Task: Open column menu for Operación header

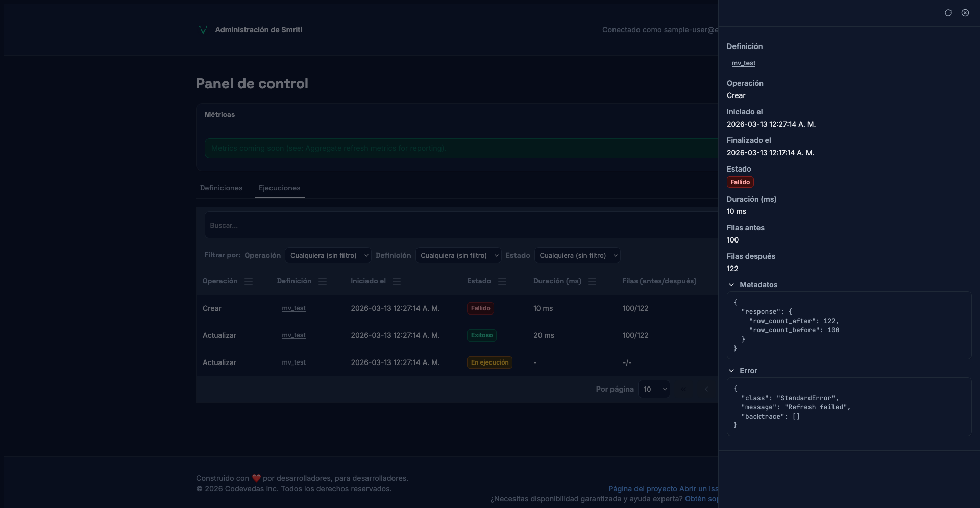Action: tap(249, 281)
